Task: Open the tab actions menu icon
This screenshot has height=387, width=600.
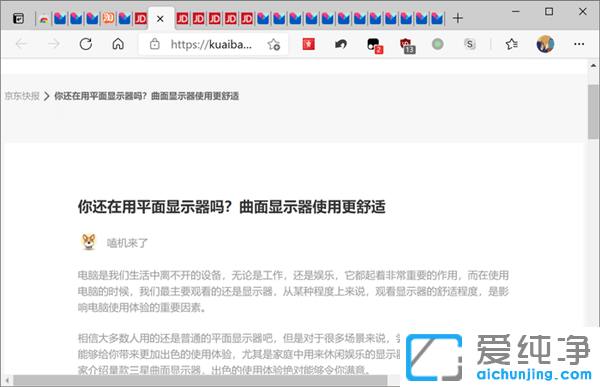Action: click(x=18, y=18)
